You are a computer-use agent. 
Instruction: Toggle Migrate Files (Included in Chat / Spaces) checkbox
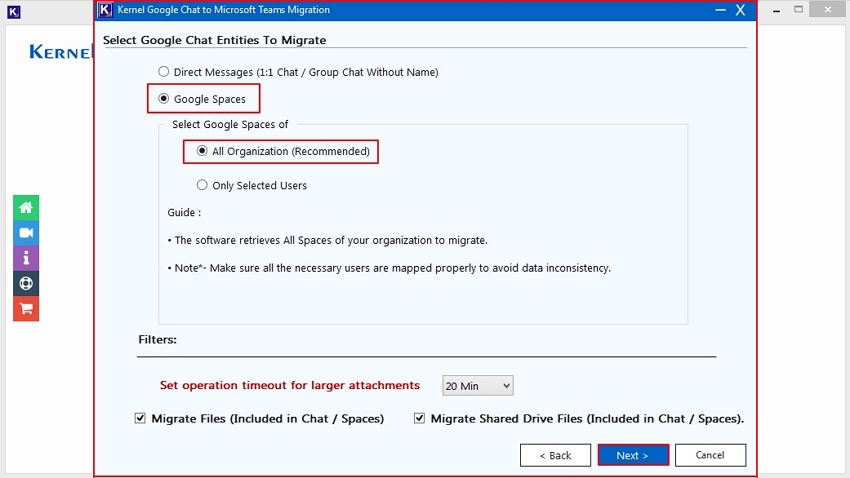140,418
